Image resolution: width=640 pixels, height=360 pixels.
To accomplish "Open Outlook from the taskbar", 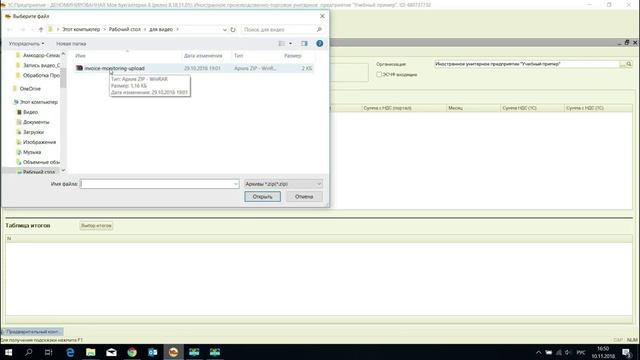I will [153, 352].
